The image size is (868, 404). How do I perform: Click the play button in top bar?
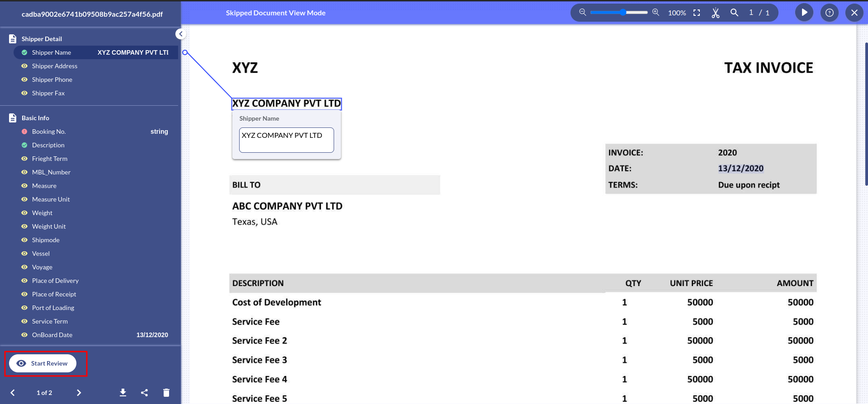point(804,13)
